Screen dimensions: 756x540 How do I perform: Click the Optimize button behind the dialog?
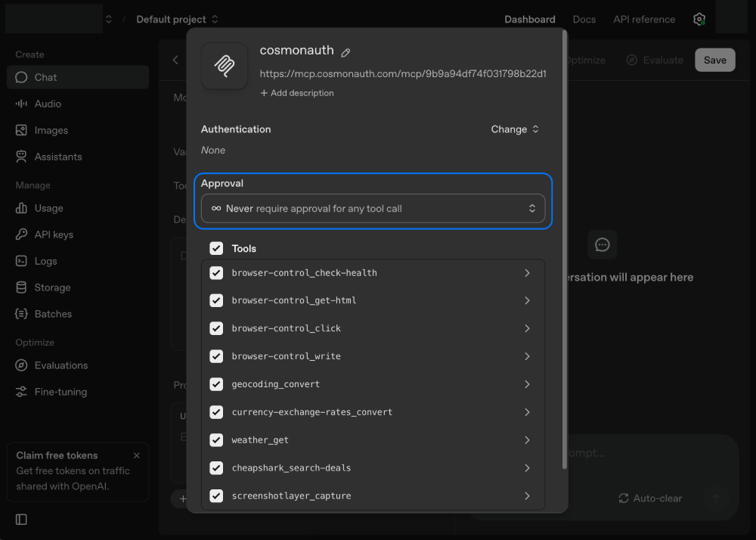click(587, 60)
